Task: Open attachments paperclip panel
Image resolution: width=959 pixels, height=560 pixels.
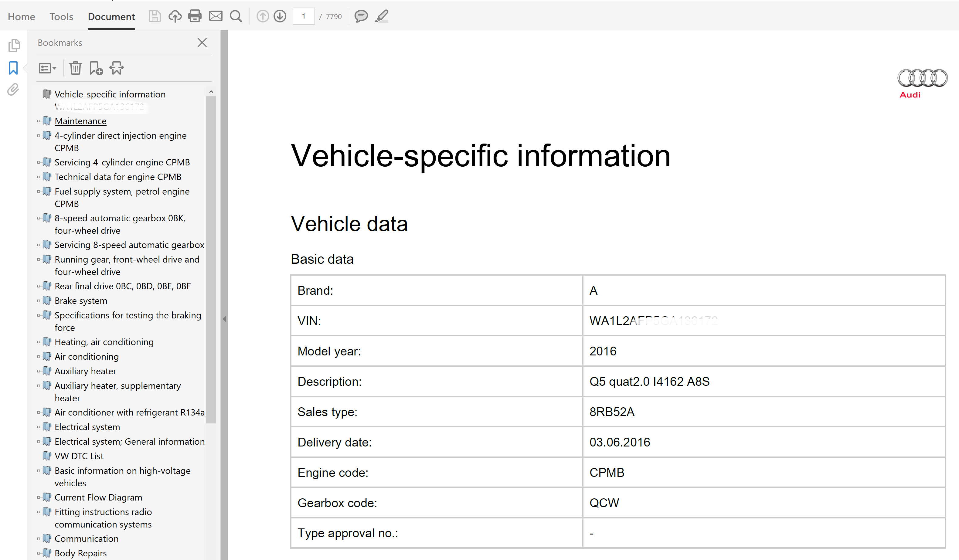Action: pyautogui.click(x=13, y=90)
